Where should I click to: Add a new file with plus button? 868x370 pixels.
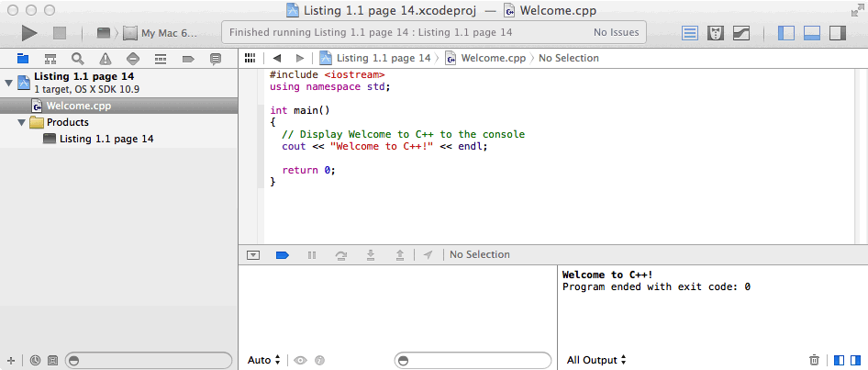point(11,360)
